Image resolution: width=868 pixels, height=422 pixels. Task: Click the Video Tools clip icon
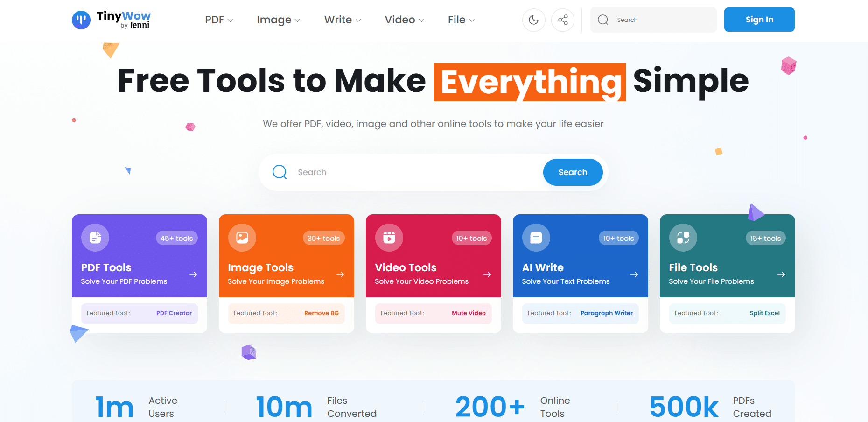click(x=389, y=238)
